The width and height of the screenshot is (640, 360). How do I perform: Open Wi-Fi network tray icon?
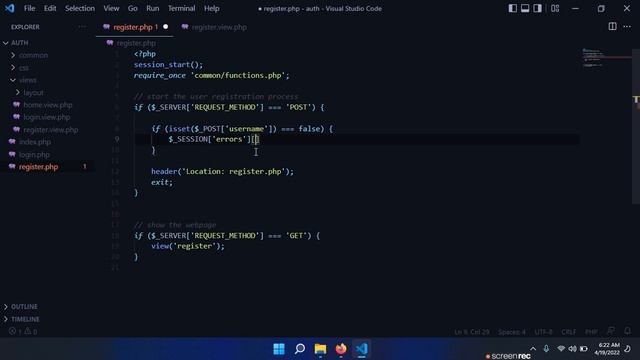(561, 349)
